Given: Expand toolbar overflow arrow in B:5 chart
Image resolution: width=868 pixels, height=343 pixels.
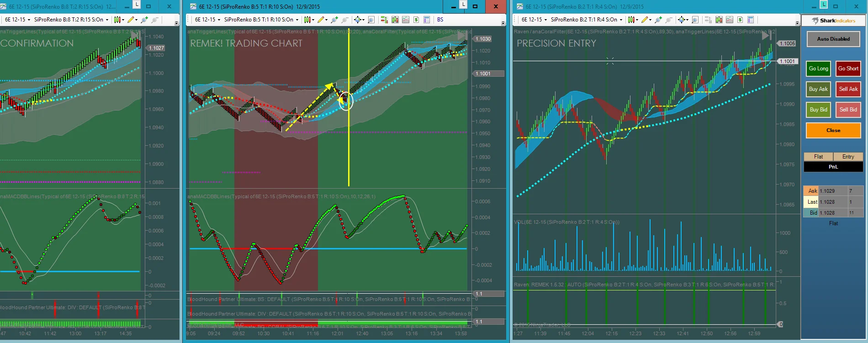Looking at the screenshot, I should 503,22.
